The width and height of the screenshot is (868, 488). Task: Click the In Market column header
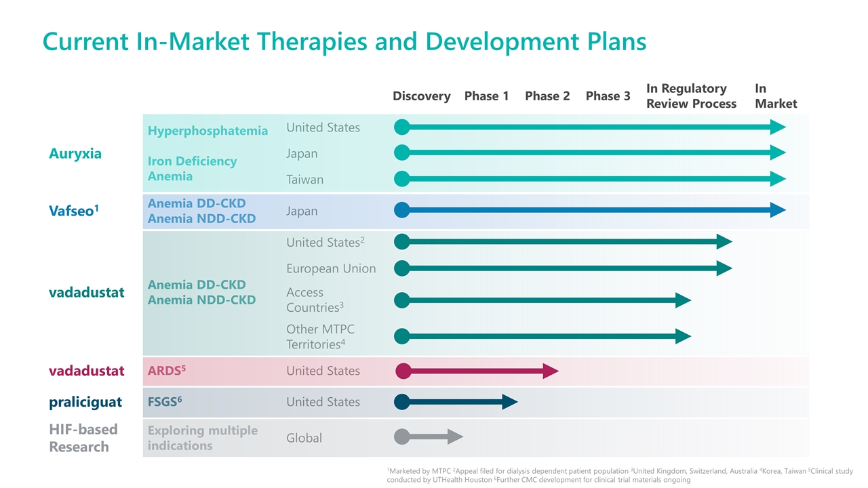click(775, 96)
